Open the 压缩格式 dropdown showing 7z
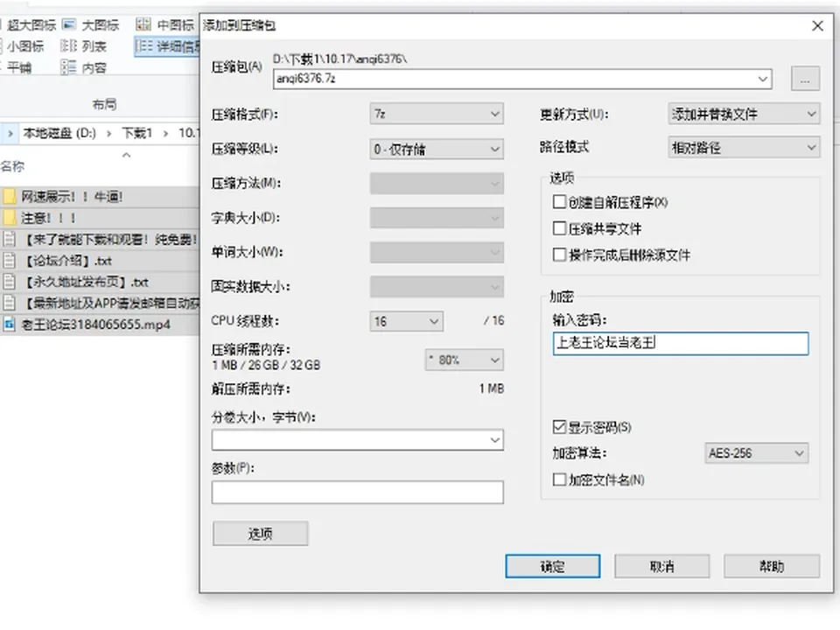 [437, 114]
